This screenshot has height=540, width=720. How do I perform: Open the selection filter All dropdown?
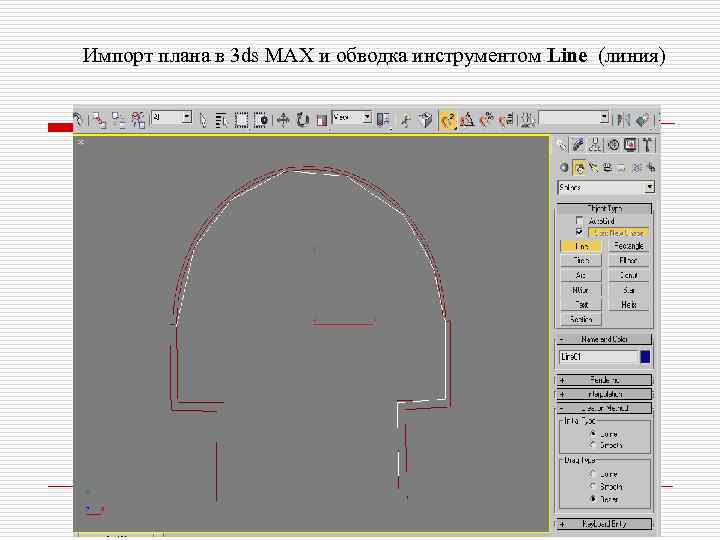point(171,117)
